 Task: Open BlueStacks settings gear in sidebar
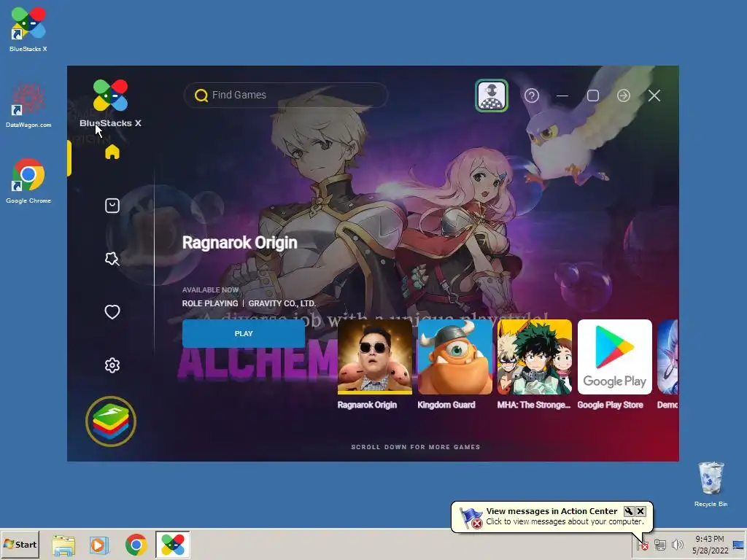click(112, 365)
